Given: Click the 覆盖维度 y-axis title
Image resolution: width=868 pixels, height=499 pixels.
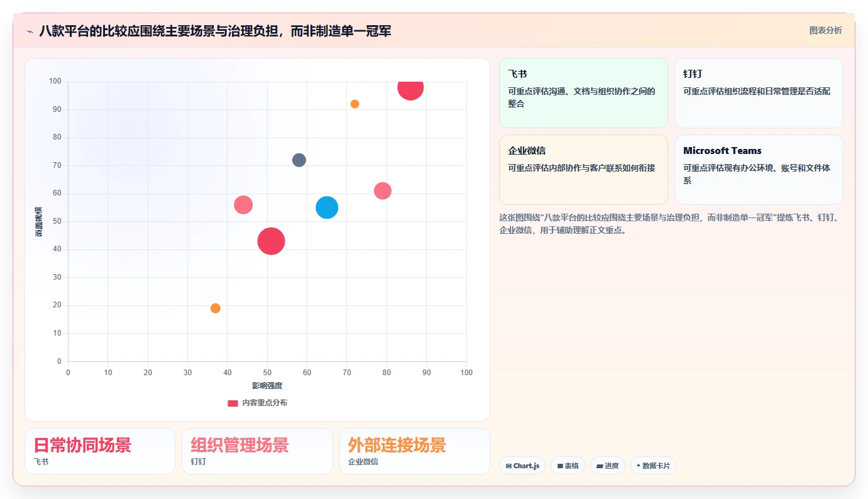Looking at the screenshot, I should click(x=39, y=222).
